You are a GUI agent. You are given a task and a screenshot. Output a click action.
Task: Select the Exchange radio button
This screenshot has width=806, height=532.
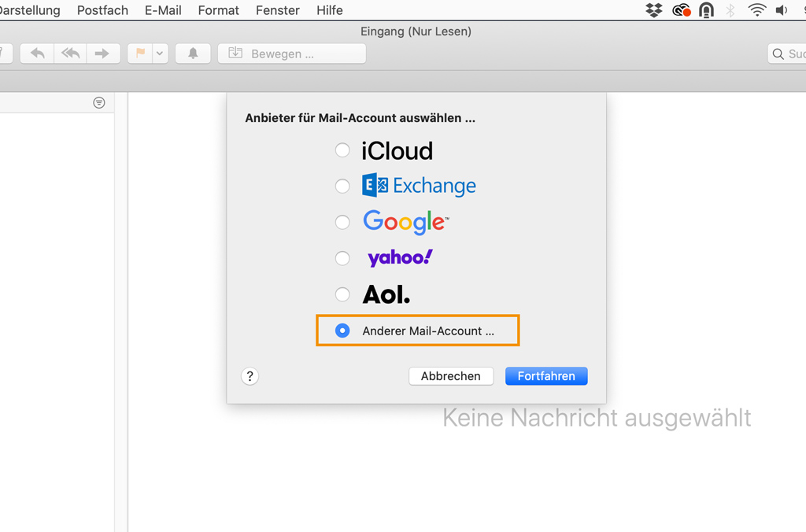coord(342,186)
